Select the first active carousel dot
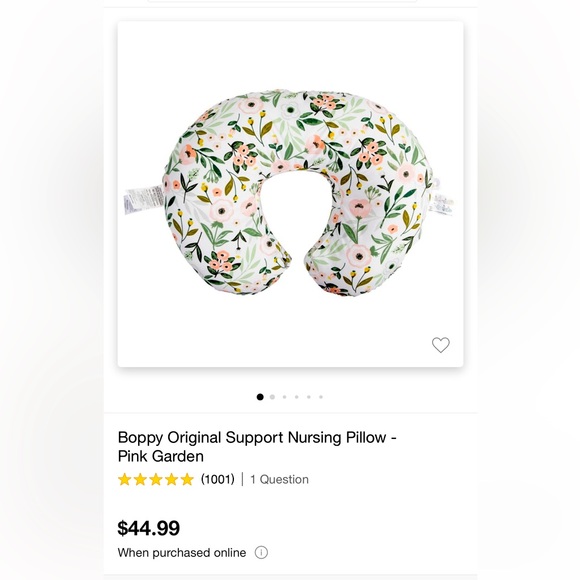580x580 pixels. tap(260, 397)
